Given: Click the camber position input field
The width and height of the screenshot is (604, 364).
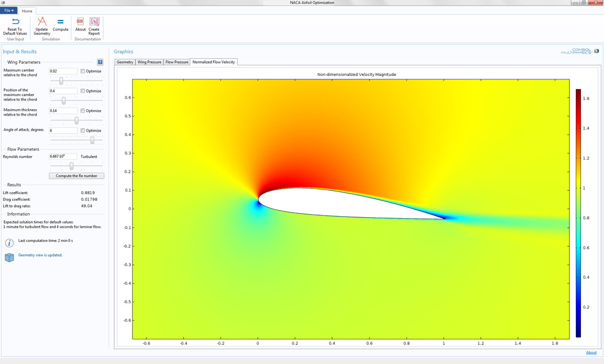Looking at the screenshot, I should click(x=63, y=91).
